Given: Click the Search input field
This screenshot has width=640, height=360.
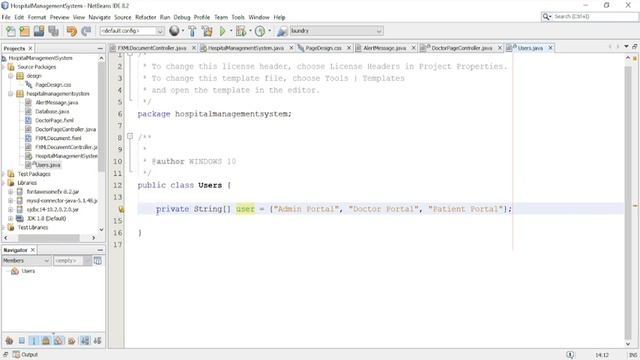Looking at the screenshot, I should pos(595,17).
